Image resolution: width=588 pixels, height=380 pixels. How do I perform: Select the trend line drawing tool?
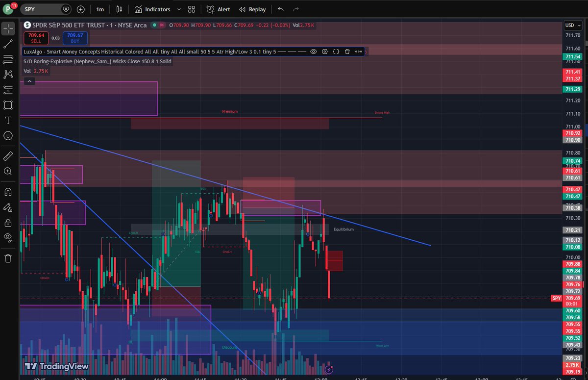point(8,44)
